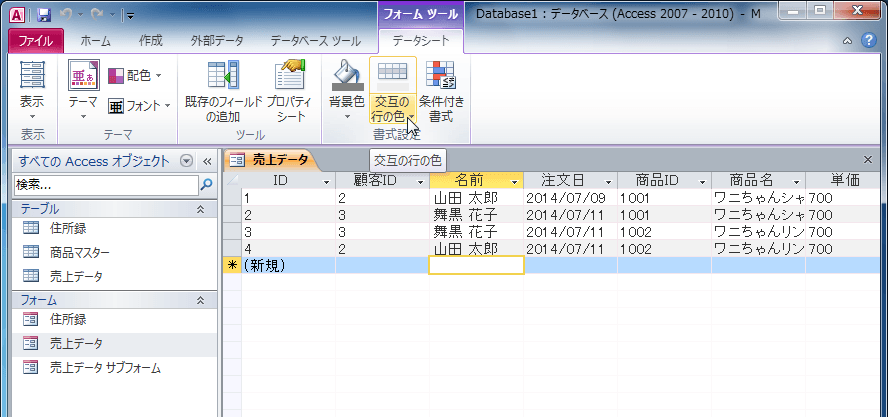Click the Undo icon in title bar

pos(65,15)
